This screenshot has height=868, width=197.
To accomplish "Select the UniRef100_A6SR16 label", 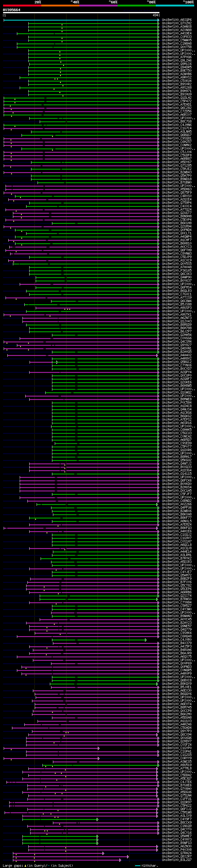I will (x=177, y=423).
